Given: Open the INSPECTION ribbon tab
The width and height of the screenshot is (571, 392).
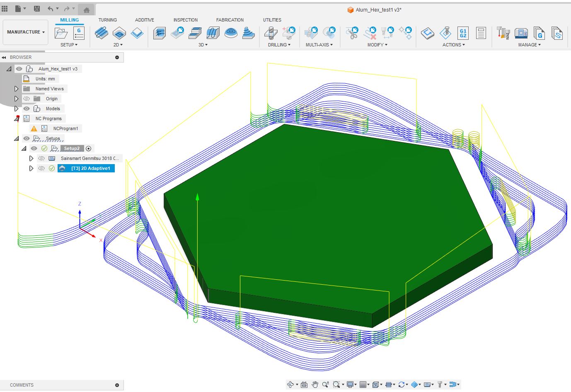Looking at the screenshot, I should 185,19.
